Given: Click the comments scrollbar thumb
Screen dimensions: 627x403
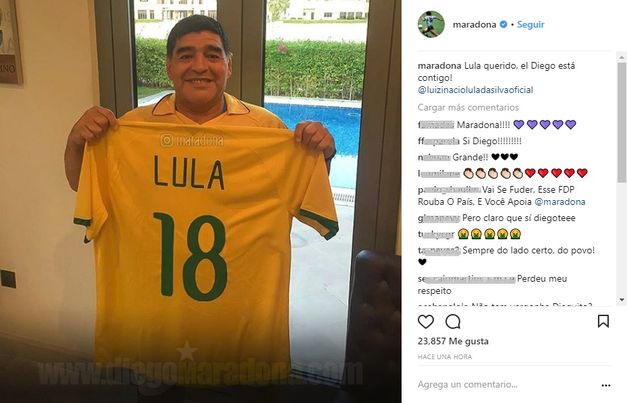Looking at the screenshot, I should [x=621, y=122].
